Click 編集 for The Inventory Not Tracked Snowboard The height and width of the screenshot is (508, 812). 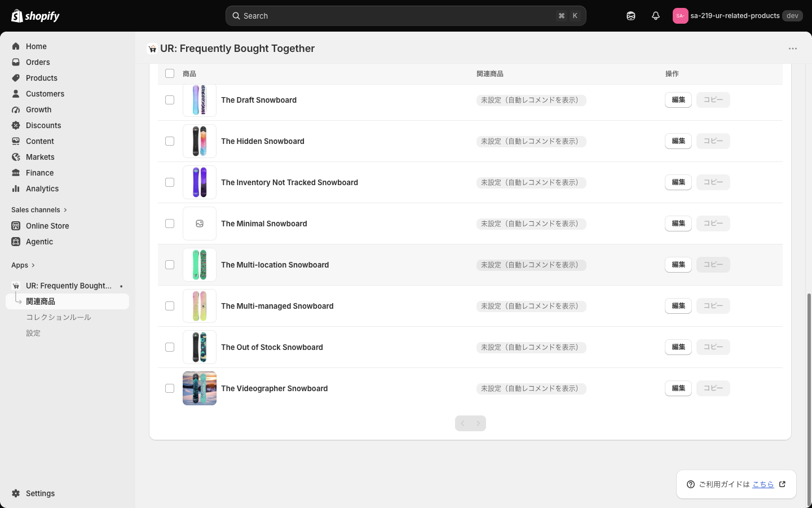[x=678, y=182]
